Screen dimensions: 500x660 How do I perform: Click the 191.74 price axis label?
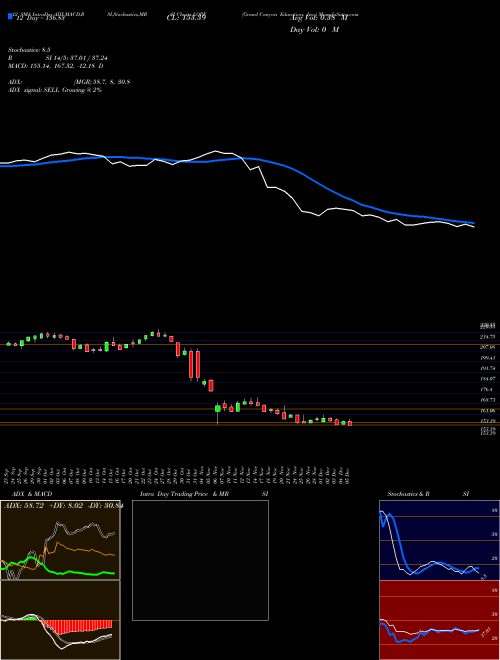488,368
